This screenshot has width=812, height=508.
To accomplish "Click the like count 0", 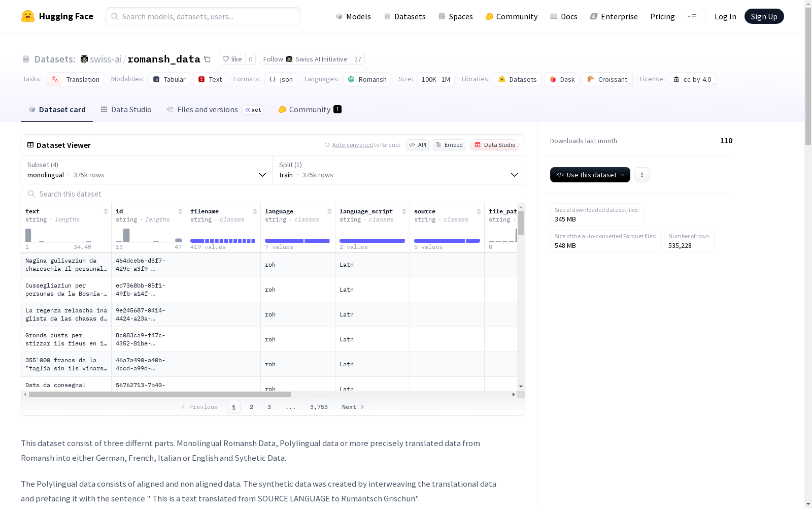I will point(251,59).
